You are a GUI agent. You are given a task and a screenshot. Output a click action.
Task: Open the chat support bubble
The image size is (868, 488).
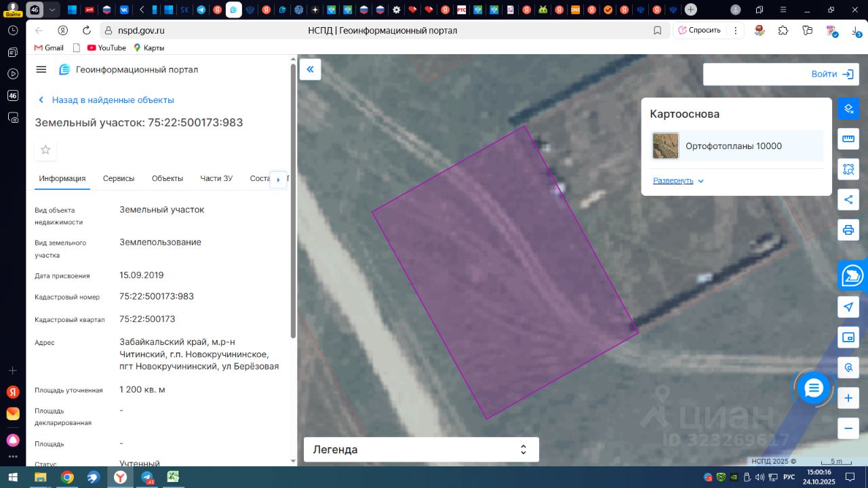click(x=814, y=388)
